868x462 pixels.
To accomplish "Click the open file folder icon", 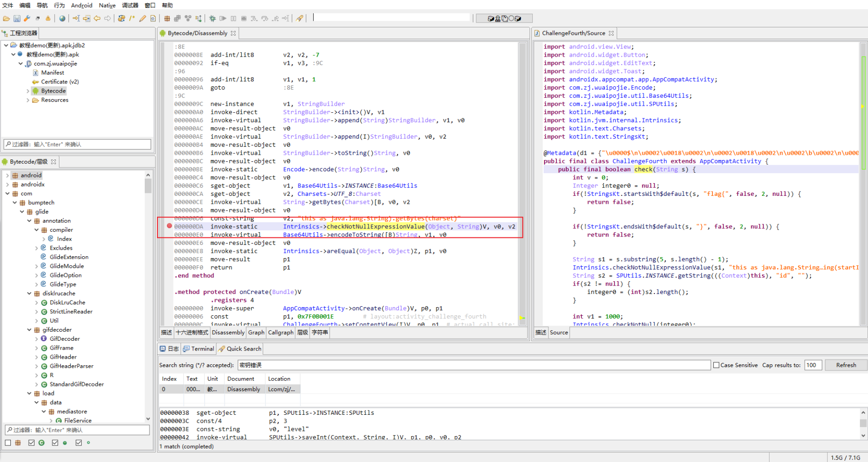I will point(6,18).
